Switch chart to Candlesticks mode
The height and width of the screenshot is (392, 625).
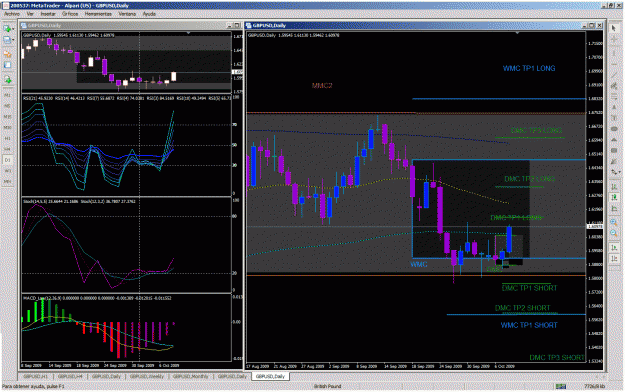pyautogui.click(x=614, y=197)
